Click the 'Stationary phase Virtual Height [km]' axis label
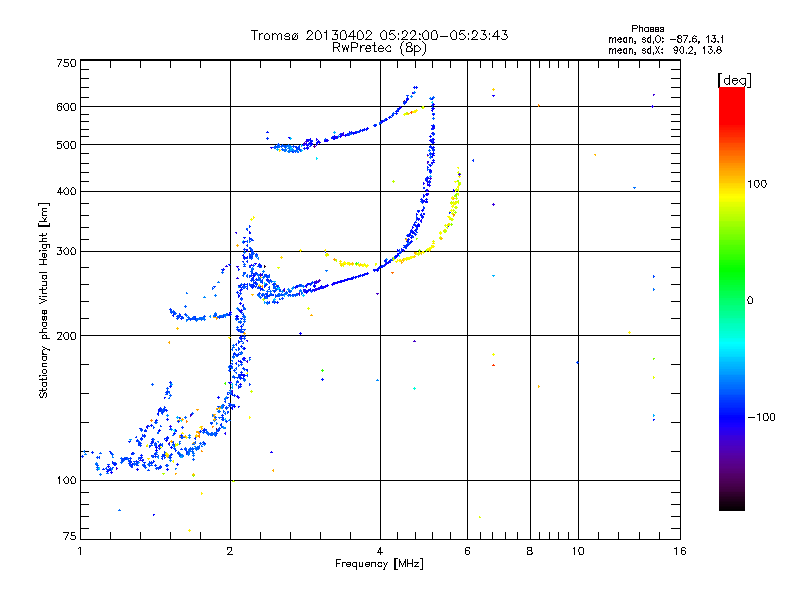The image size is (800, 600). [44, 301]
